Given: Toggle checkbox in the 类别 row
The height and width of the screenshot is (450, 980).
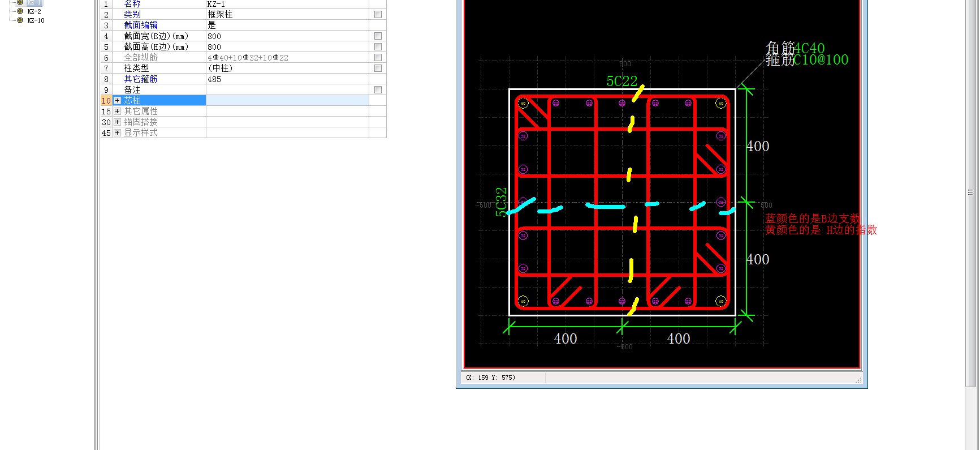Looking at the screenshot, I should 378,14.
